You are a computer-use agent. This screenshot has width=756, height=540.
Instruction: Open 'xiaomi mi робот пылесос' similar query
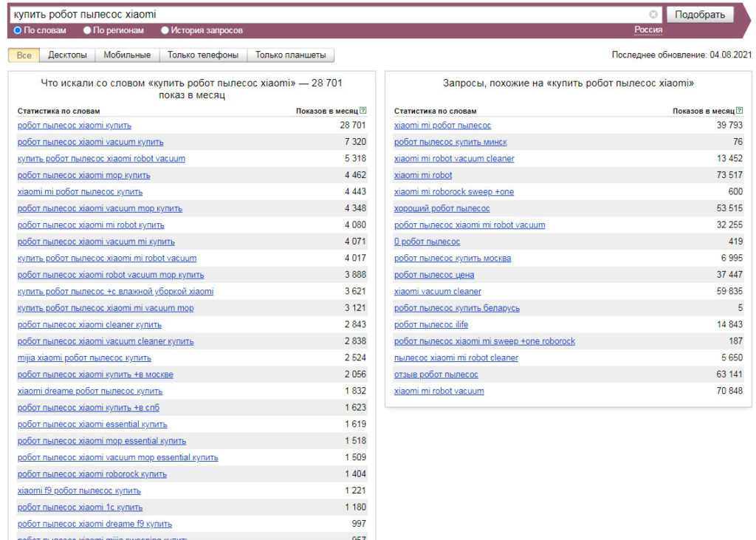pos(442,126)
